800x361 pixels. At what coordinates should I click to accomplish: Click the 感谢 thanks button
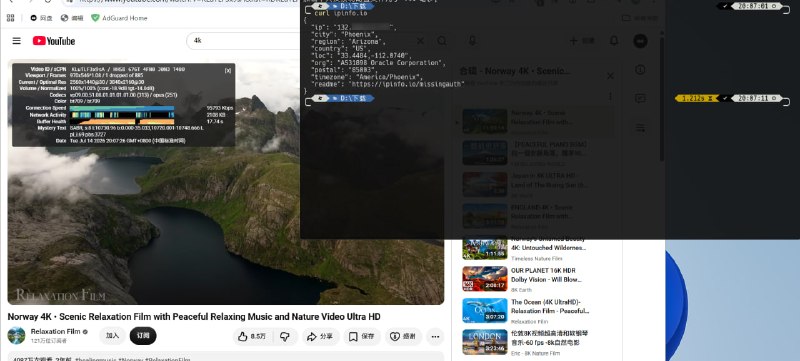(x=403, y=337)
